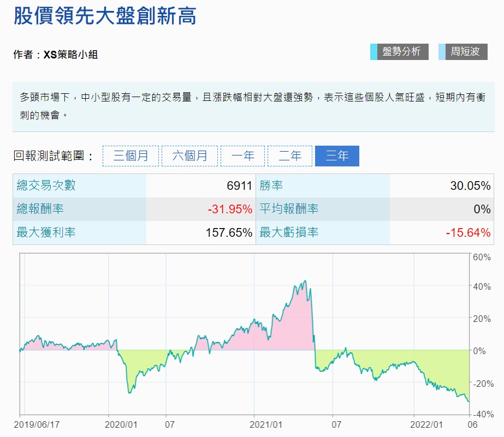Choose the 一年 range option
The height and width of the screenshot is (437, 504).
pos(242,156)
